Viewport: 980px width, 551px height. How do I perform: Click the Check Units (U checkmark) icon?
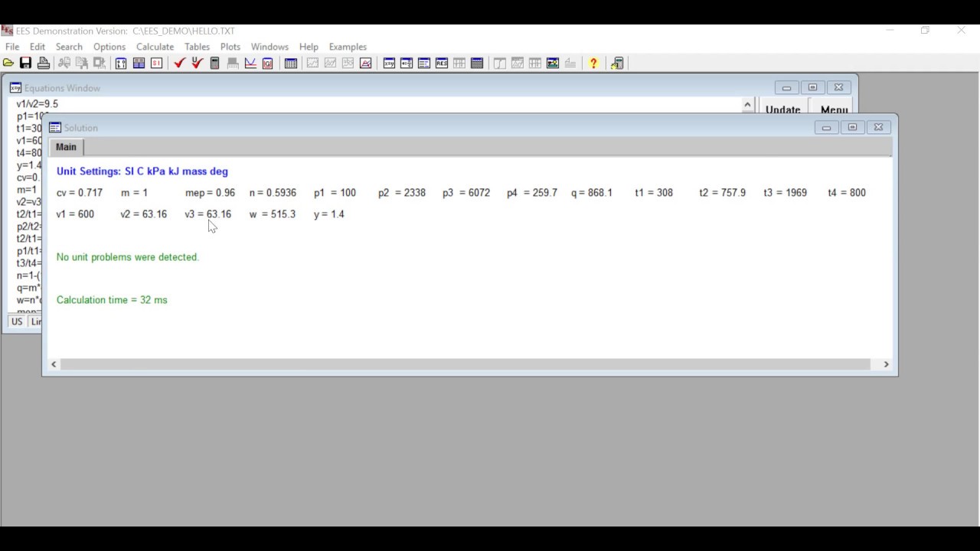(x=197, y=63)
